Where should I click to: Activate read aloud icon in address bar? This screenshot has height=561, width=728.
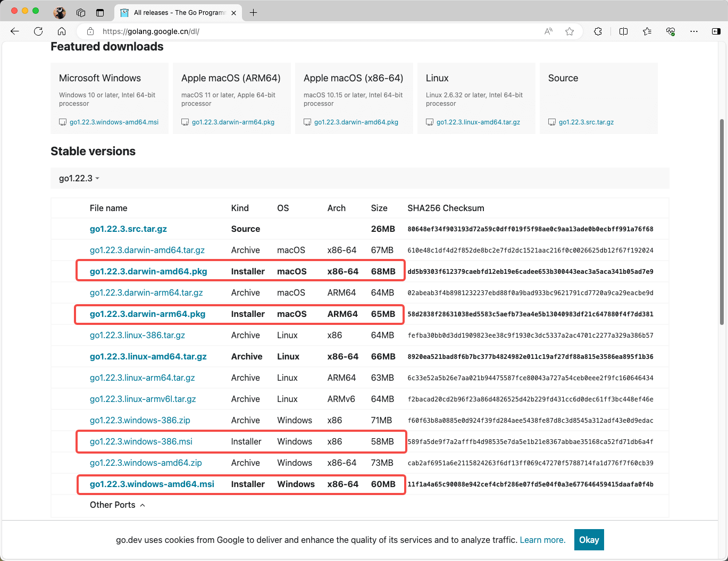click(548, 31)
